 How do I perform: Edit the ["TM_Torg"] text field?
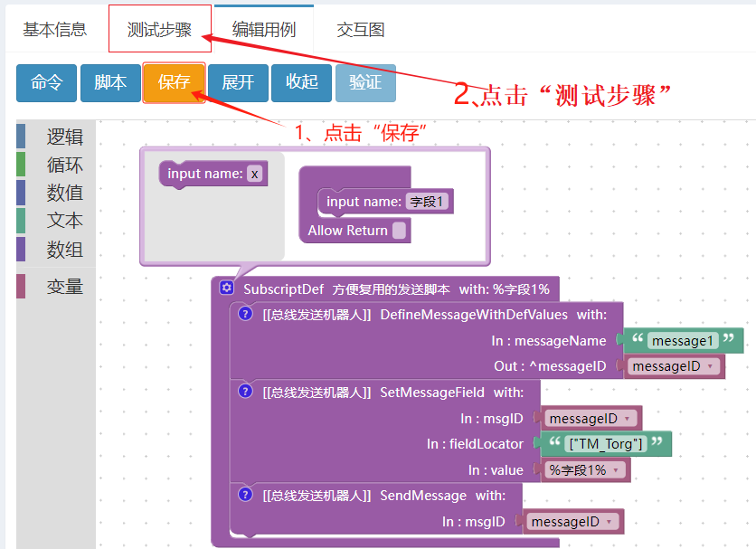point(606,443)
